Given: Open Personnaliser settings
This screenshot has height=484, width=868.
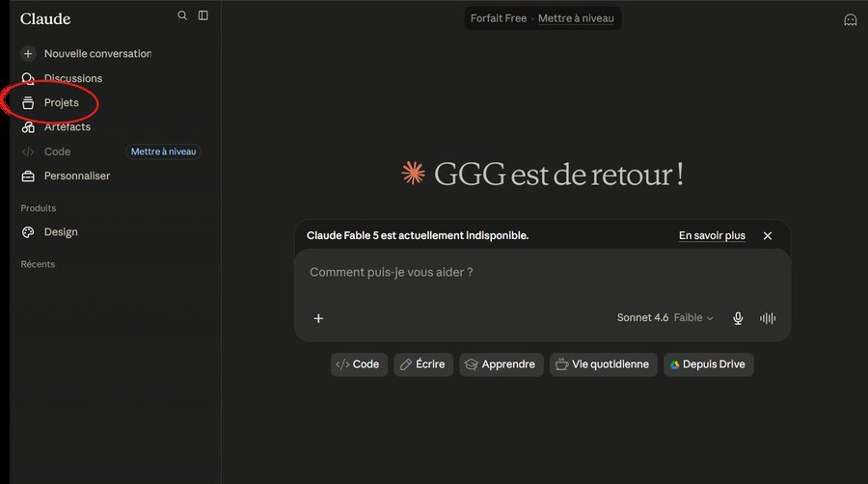Looking at the screenshot, I should [x=77, y=175].
